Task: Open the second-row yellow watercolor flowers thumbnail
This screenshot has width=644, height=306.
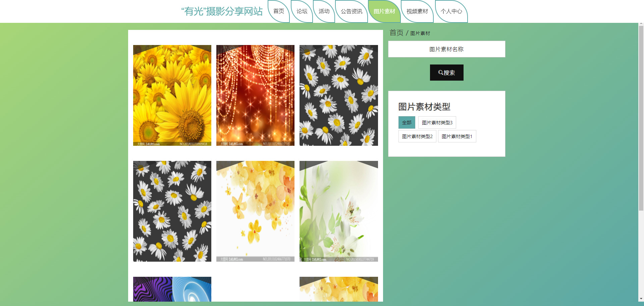Action: (255, 211)
